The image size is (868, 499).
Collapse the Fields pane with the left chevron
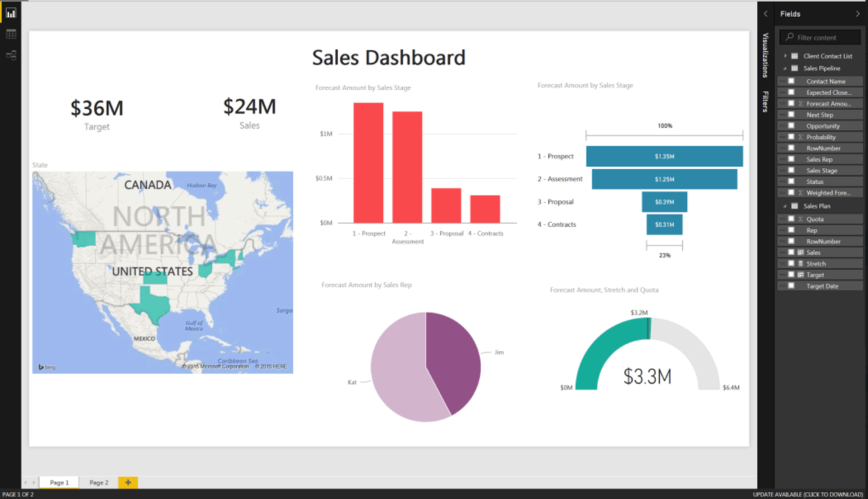click(765, 13)
